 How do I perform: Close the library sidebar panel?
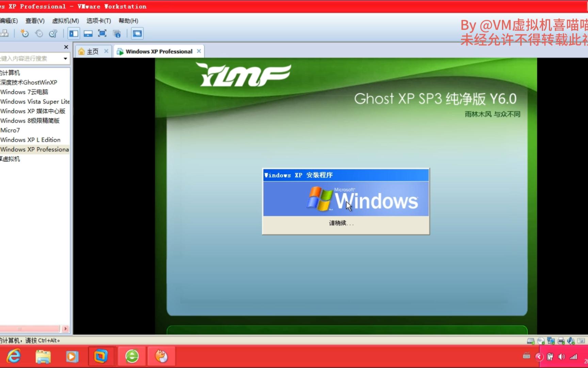pyautogui.click(x=66, y=47)
